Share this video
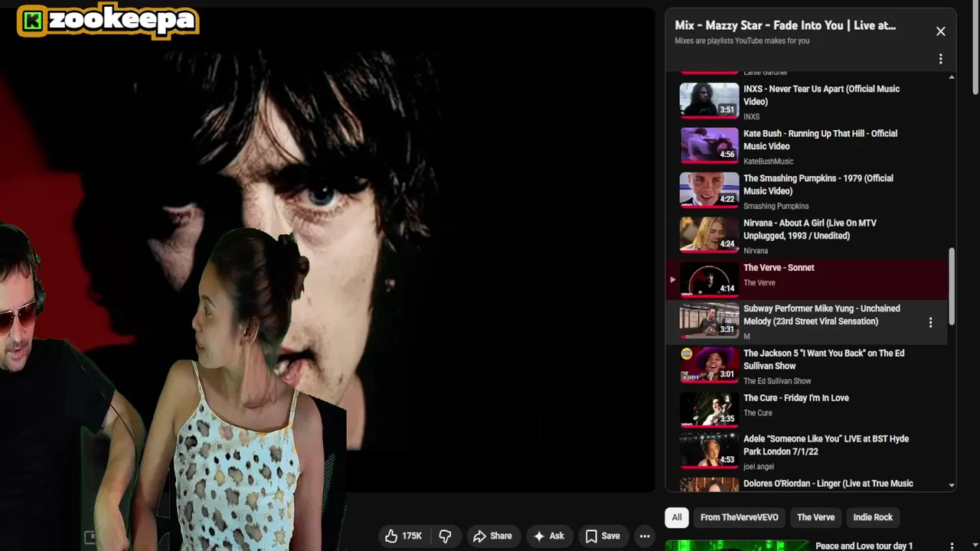 pyautogui.click(x=492, y=536)
